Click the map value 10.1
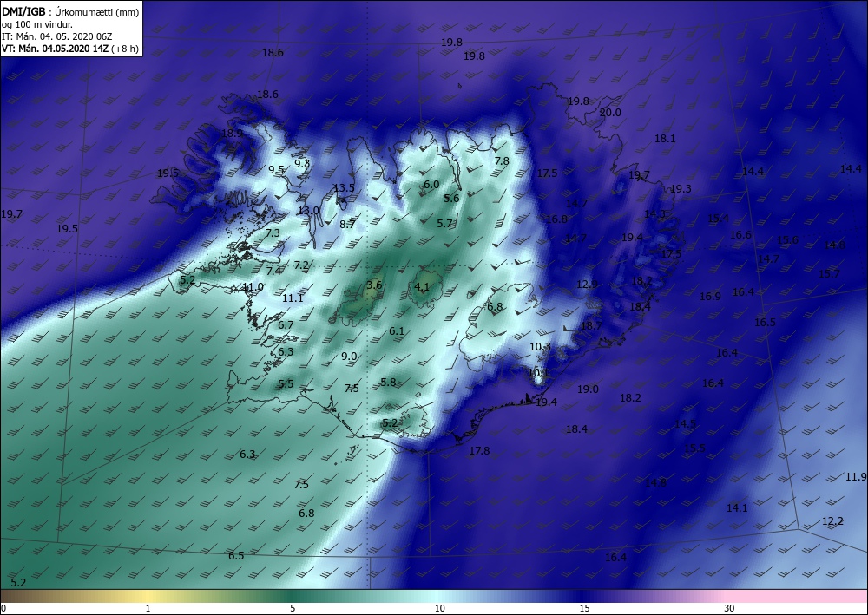The height and width of the screenshot is (615, 868). click(x=537, y=373)
